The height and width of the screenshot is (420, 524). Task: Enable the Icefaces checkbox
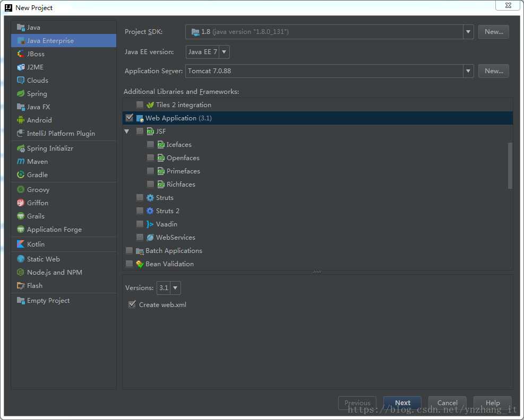[150, 145]
